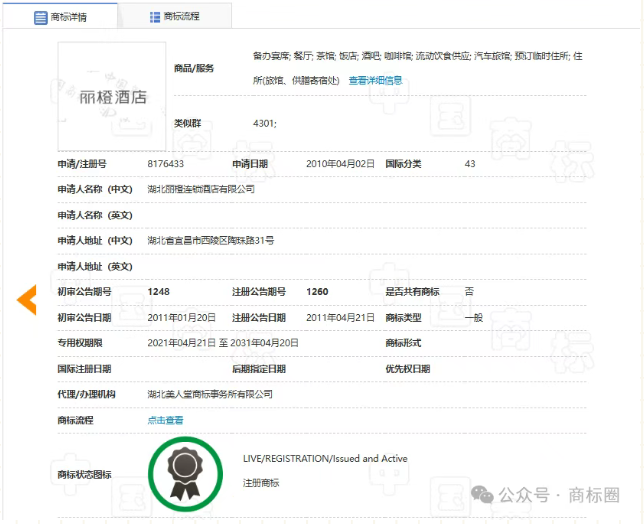
Task: Open the 查看详细信息 link
Action: tap(375, 81)
